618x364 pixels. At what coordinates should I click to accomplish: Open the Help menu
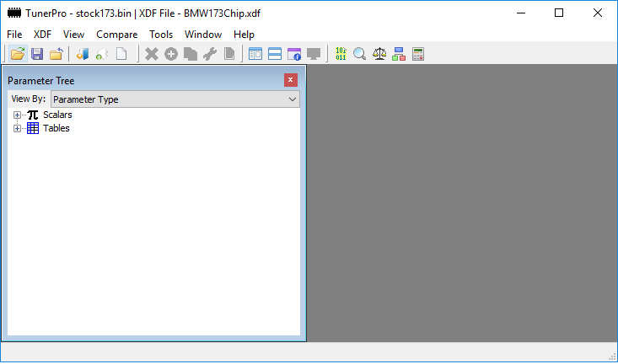(244, 35)
